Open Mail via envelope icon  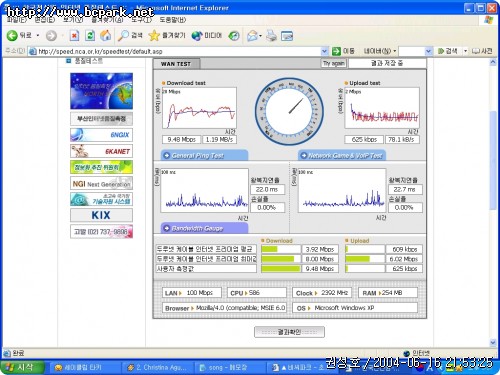click(252, 36)
